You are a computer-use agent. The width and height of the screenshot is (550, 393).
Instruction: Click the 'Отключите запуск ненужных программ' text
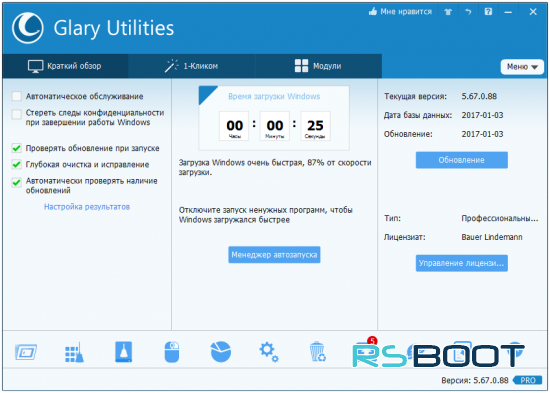[266, 215]
